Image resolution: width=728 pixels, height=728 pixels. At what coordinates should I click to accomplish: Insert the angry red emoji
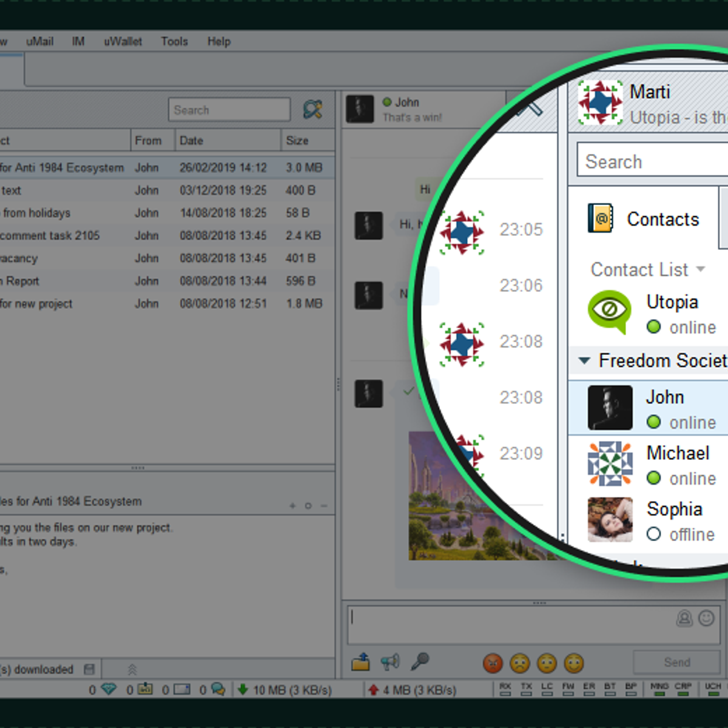coord(493,663)
